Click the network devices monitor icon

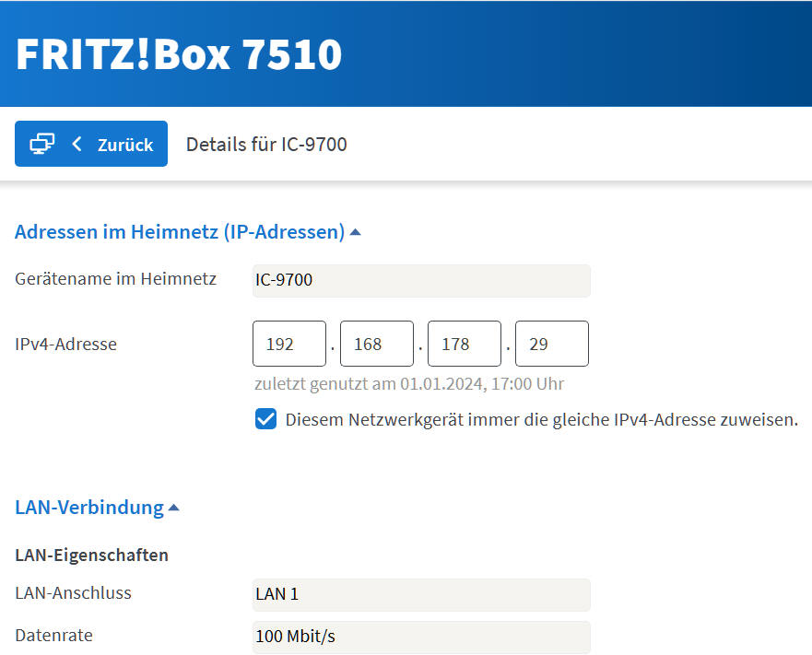(42, 144)
